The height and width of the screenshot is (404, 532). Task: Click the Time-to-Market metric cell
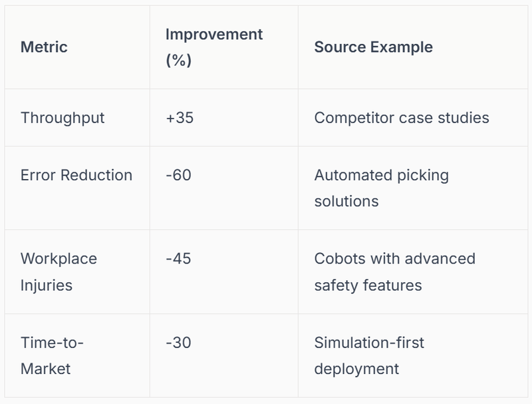pyautogui.click(x=53, y=355)
